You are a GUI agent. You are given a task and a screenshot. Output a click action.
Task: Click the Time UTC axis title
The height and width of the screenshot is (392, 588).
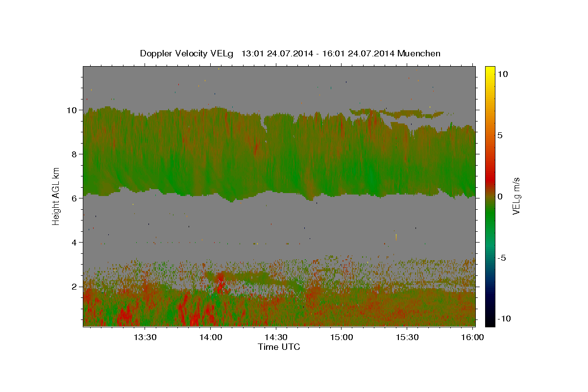click(279, 347)
